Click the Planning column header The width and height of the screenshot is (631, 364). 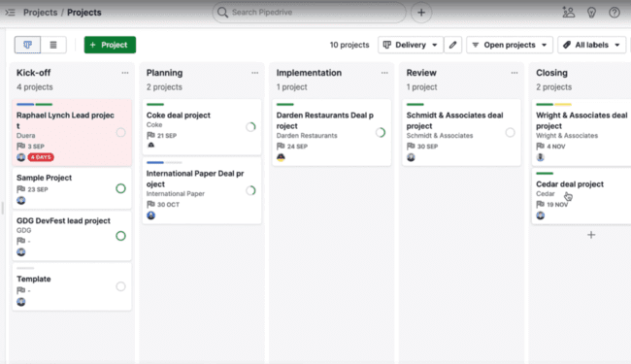click(x=164, y=73)
